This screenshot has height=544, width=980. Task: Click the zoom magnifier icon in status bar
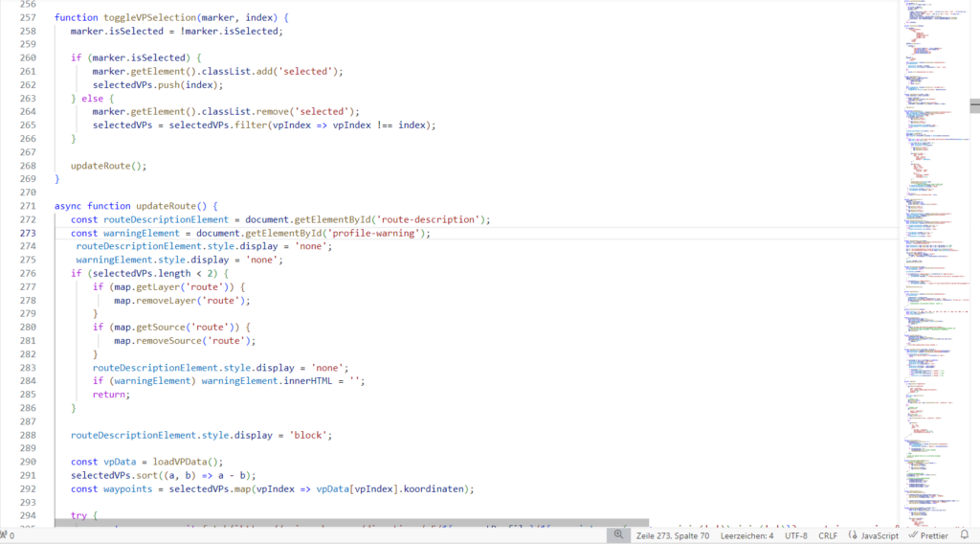click(615, 535)
